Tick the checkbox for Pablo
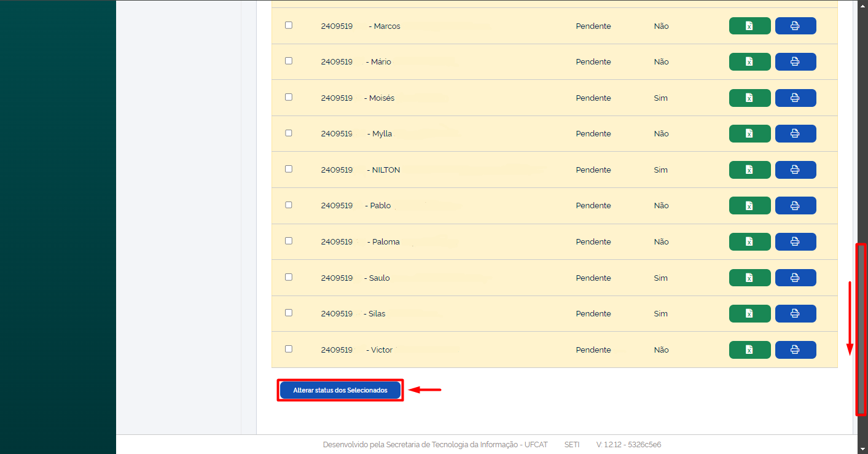This screenshot has height=454, width=868. [x=289, y=205]
